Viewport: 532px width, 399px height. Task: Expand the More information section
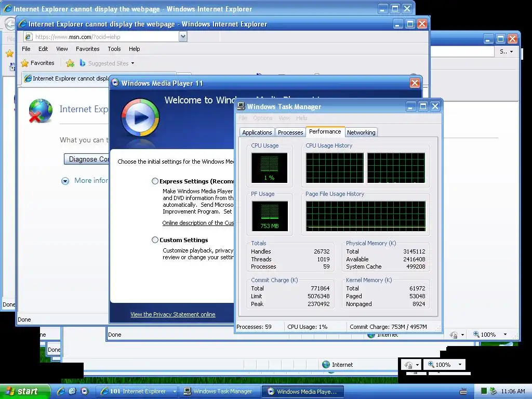click(x=65, y=181)
